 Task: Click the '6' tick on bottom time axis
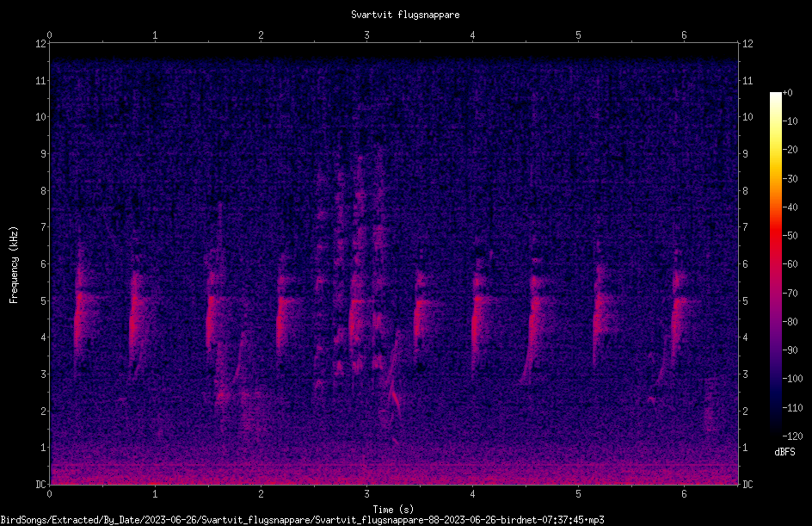pos(684,494)
